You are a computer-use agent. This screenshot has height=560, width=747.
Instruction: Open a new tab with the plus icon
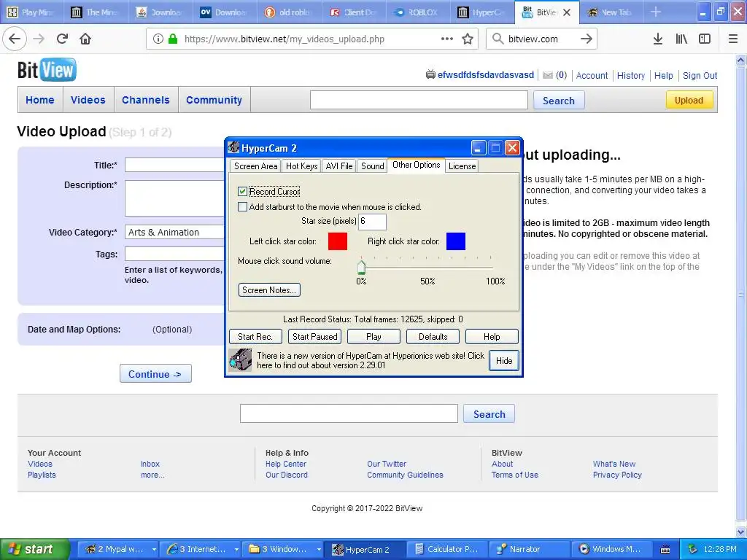pyautogui.click(x=656, y=12)
